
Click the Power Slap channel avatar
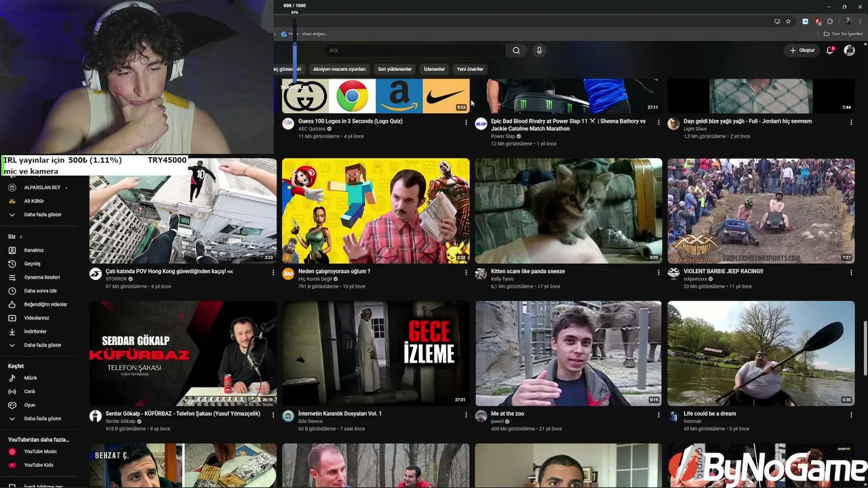click(481, 124)
